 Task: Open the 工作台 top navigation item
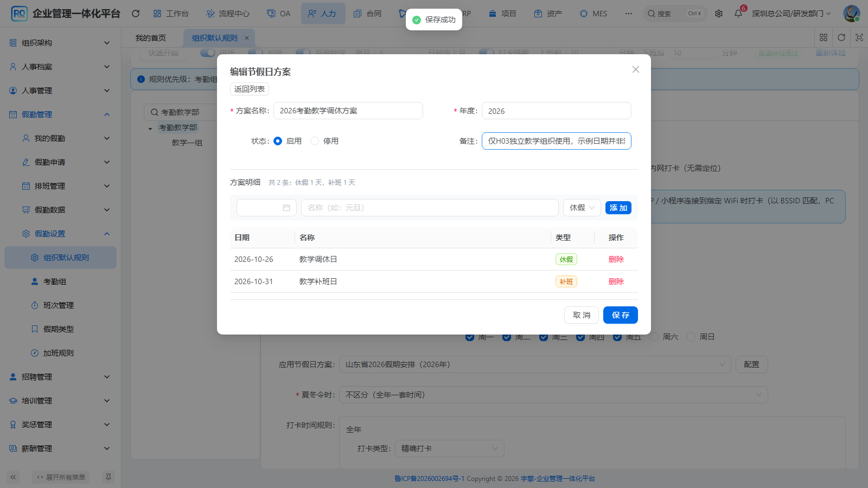171,14
